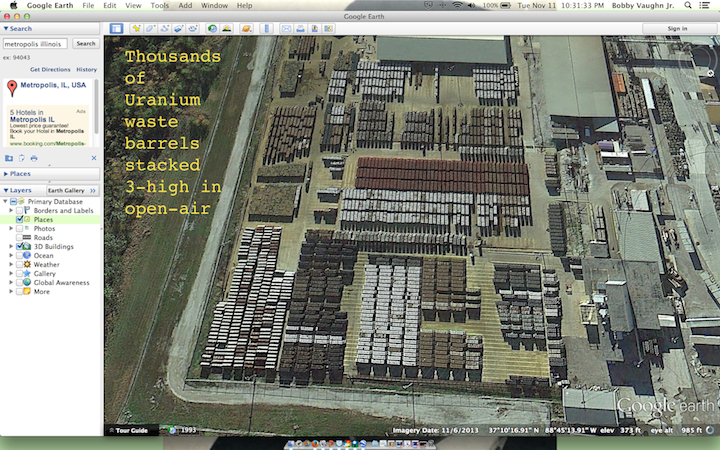Click the Get Directions link
Viewport: 720px width, 450px height.
click(x=50, y=69)
